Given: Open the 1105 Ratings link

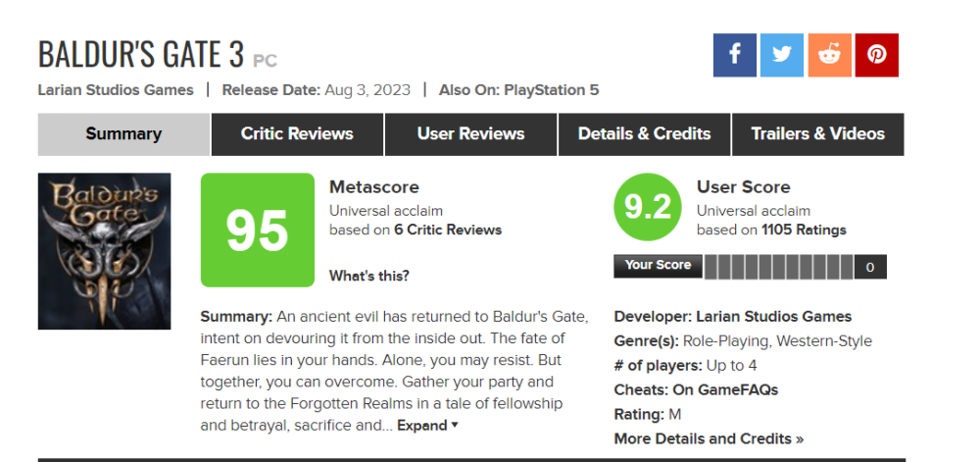Looking at the screenshot, I should pyautogui.click(x=804, y=231).
